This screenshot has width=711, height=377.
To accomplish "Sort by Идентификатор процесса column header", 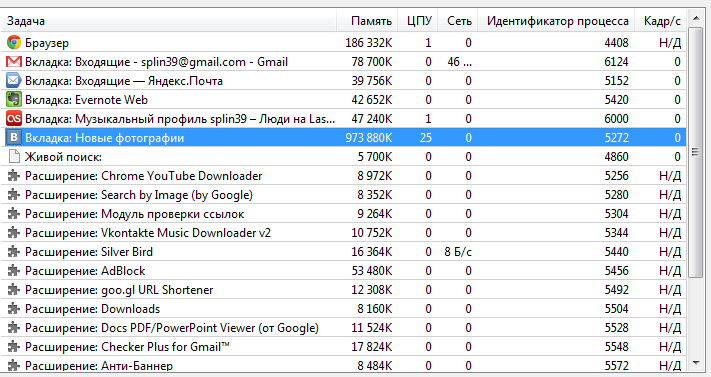I will (556, 21).
